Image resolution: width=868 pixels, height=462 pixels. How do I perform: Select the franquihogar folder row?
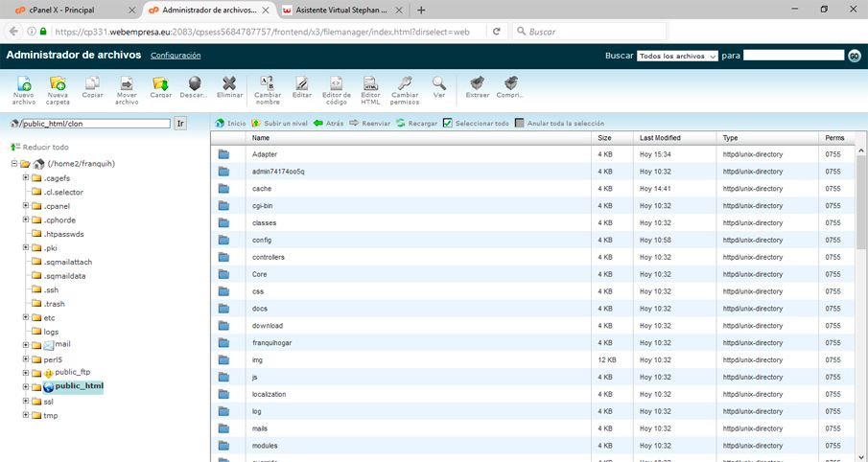533,342
